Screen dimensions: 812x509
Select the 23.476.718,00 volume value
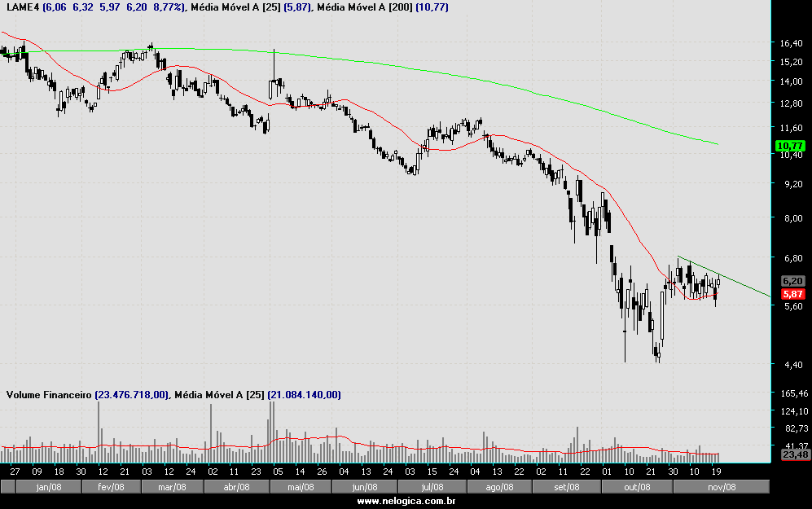point(132,395)
